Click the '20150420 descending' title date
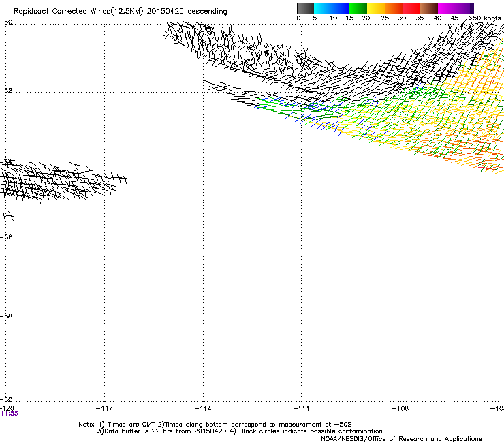504x443 pixels. click(187, 12)
